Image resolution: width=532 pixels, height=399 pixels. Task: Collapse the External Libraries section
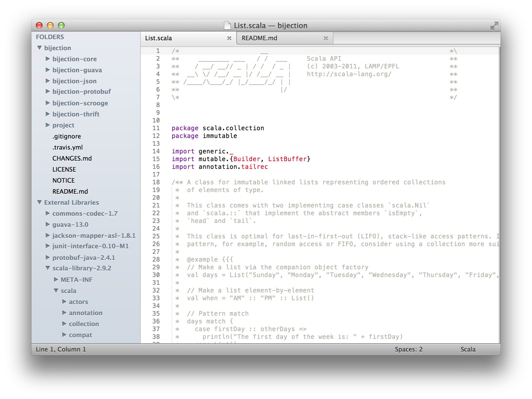click(x=39, y=203)
